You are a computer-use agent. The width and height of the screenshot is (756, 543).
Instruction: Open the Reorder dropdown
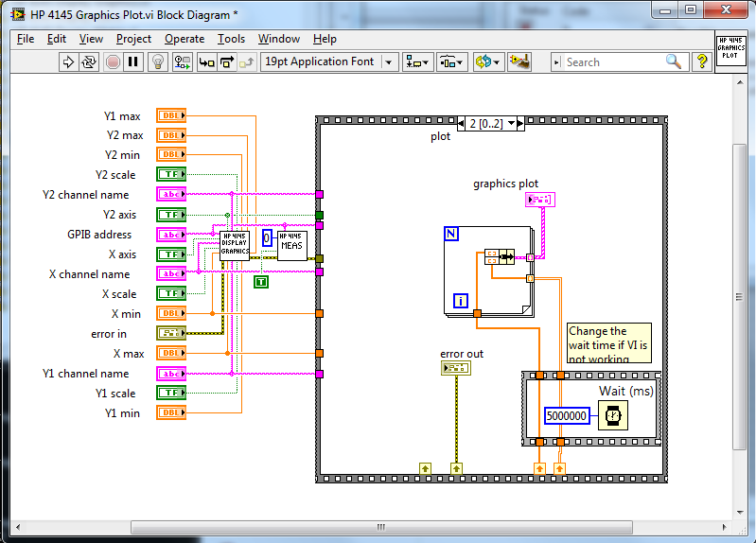click(x=489, y=62)
